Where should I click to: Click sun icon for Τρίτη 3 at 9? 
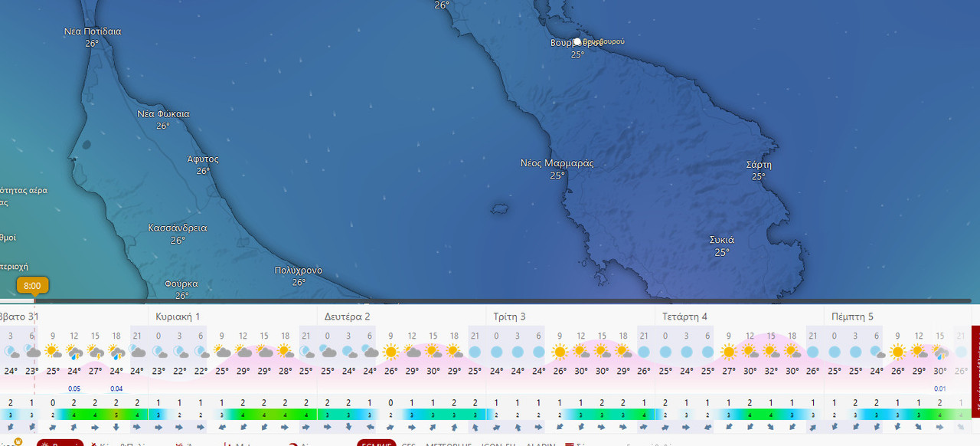tap(560, 352)
